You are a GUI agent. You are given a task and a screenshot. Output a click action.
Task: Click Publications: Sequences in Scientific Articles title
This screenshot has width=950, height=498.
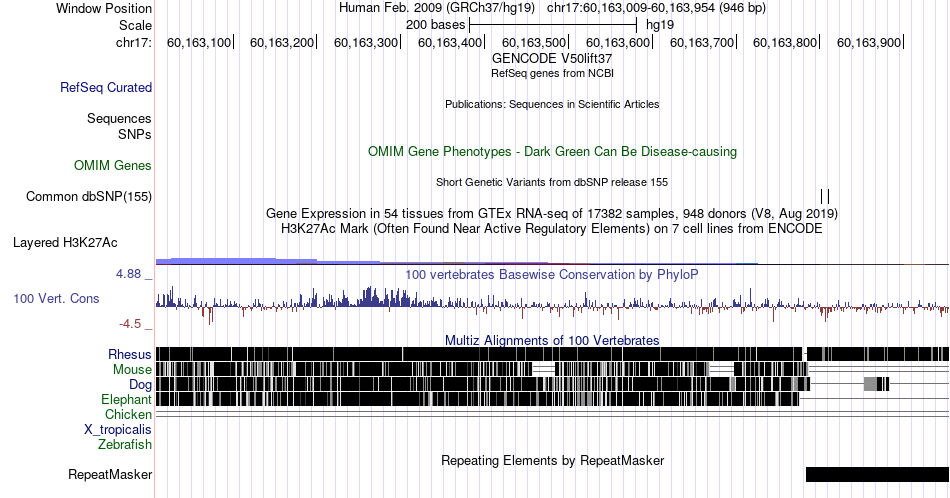point(552,104)
